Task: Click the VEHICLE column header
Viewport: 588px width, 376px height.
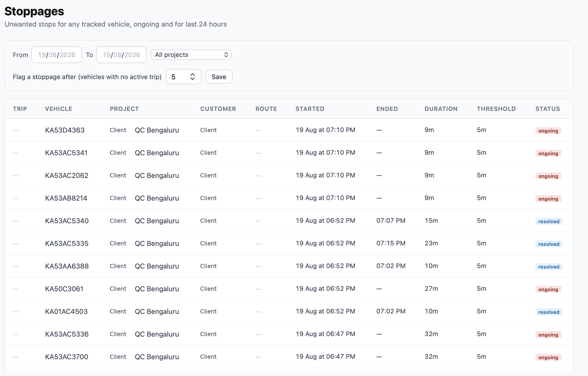Action: click(58, 109)
